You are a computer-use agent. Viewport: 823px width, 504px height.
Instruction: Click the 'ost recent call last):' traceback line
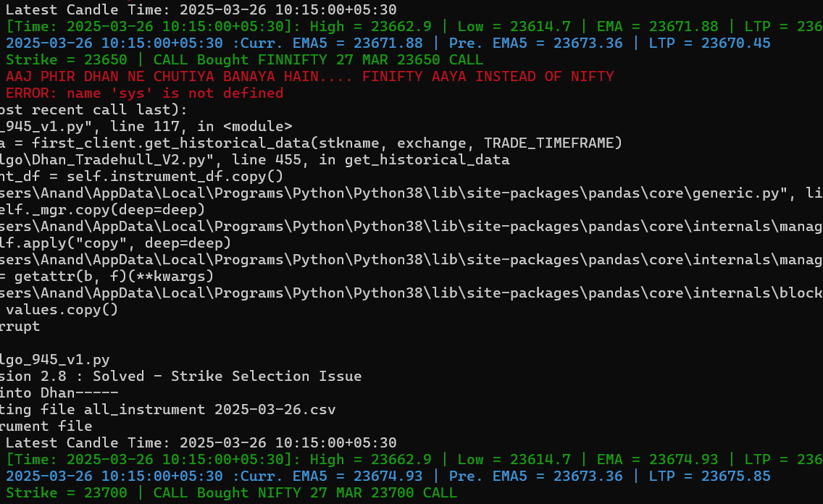click(93, 110)
